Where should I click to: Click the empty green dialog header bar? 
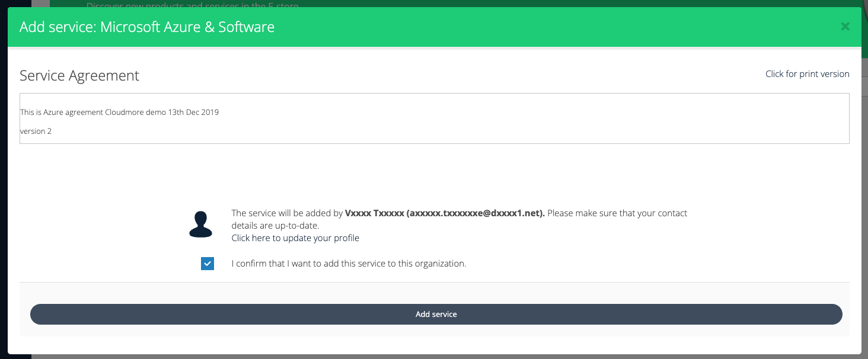pyautogui.click(x=534, y=27)
